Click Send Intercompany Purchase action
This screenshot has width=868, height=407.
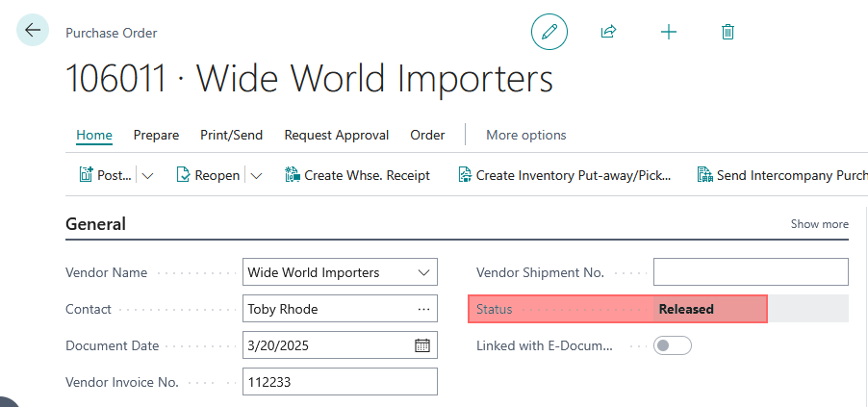[x=781, y=175]
